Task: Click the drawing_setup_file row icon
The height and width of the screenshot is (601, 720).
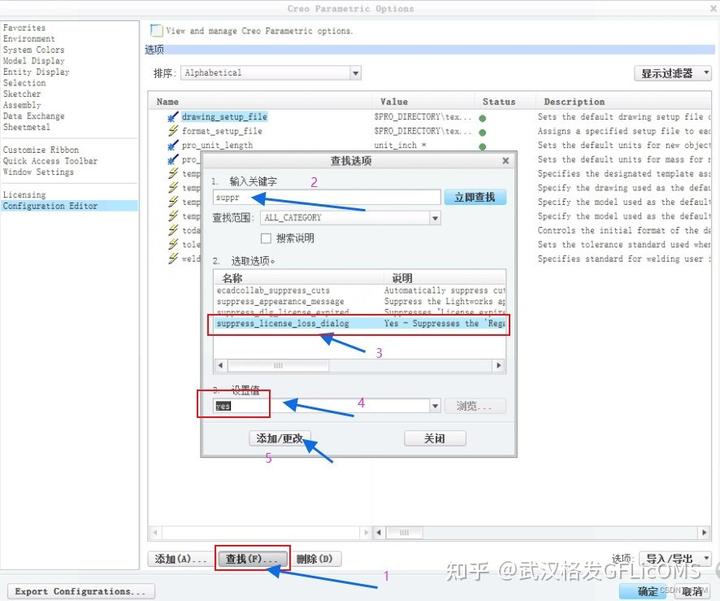Action: (x=173, y=117)
